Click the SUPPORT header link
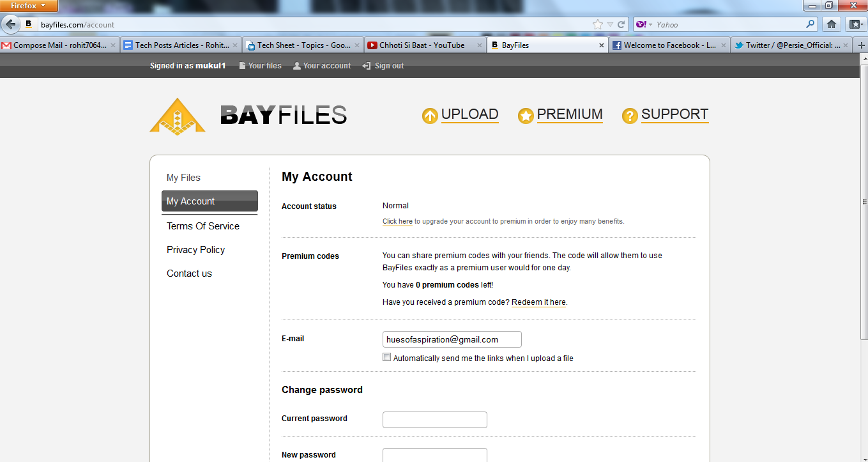The image size is (868, 462). tap(674, 114)
